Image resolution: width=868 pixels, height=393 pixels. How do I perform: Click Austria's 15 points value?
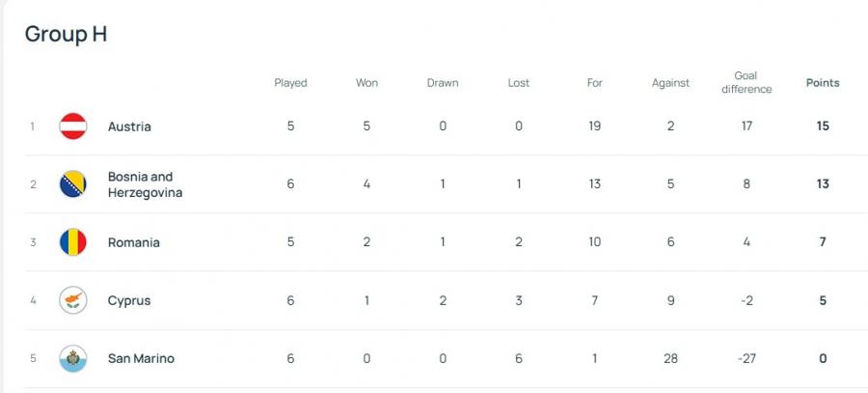point(823,126)
